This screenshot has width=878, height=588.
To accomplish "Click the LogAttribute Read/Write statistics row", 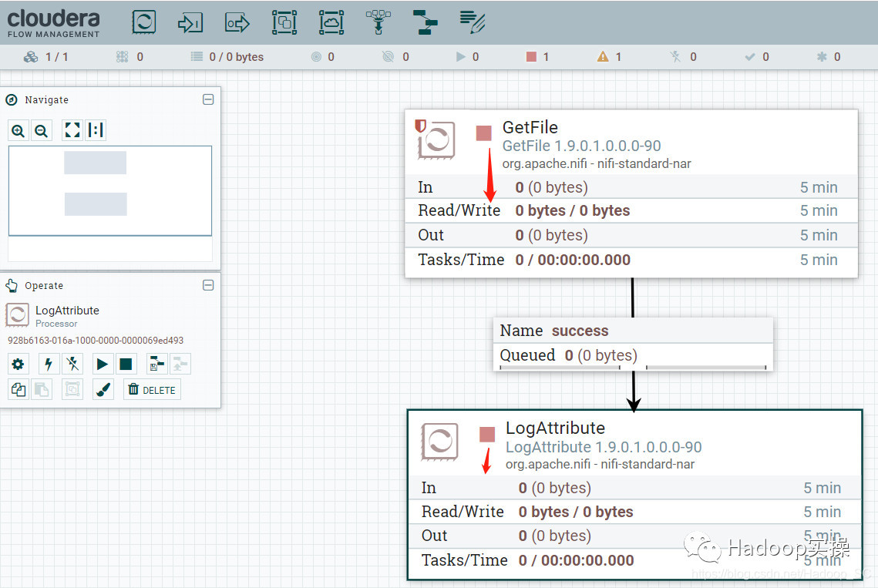I will (634, 512).
